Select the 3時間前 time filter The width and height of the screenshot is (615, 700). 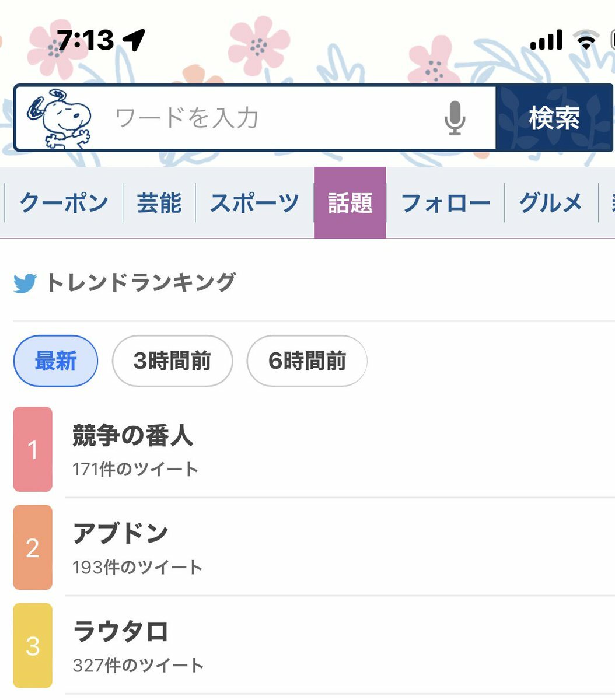(x=172, y=361)
